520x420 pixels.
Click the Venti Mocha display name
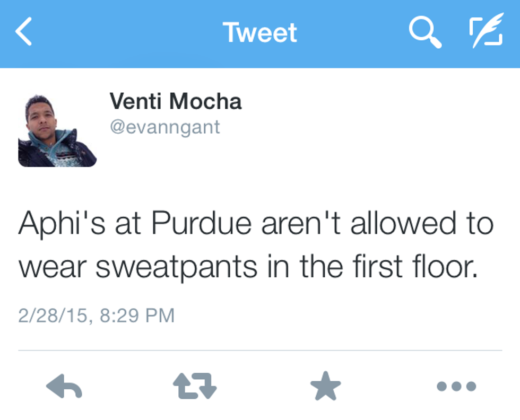click(x=175, y=101)
